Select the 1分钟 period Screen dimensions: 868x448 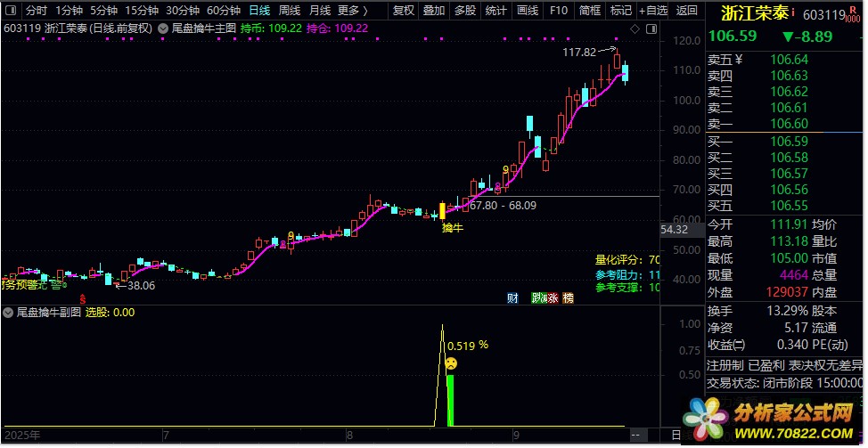[70, 10]
